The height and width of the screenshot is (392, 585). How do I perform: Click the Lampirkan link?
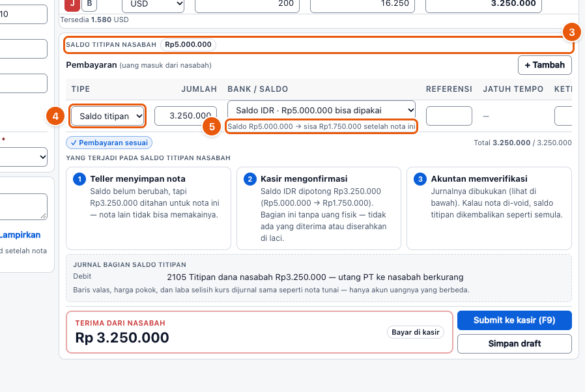coord(20,235)
